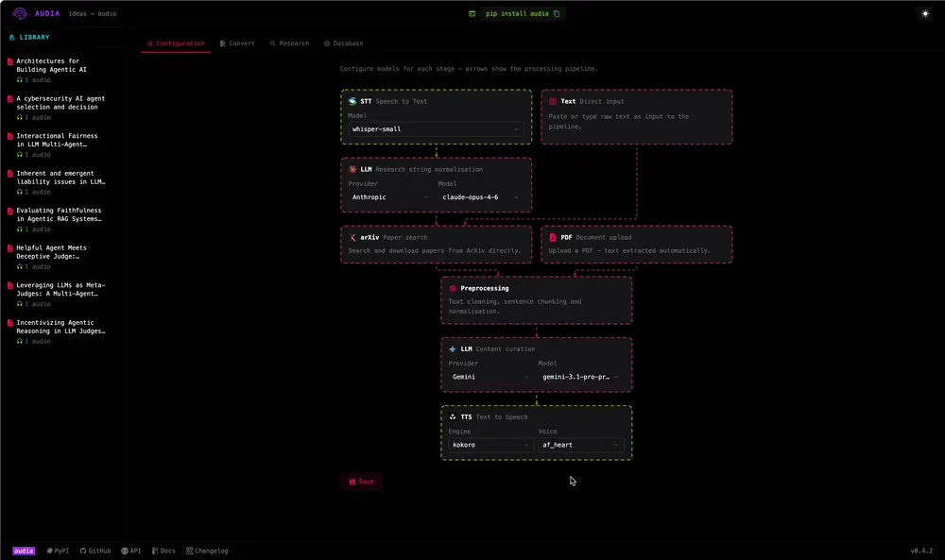
Task: Click the TTS Text to Speech icon
Action: click(x=453, y=416)
